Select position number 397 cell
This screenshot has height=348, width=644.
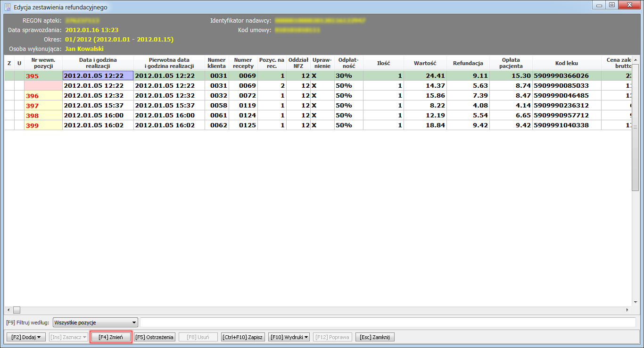pyautogui.click(x=43, y=105)
